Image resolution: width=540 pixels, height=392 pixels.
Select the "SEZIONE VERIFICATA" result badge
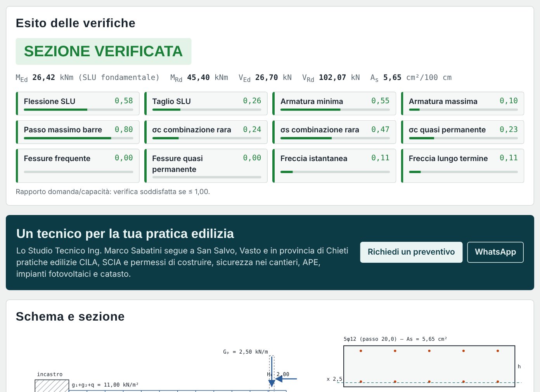(104, 51)
